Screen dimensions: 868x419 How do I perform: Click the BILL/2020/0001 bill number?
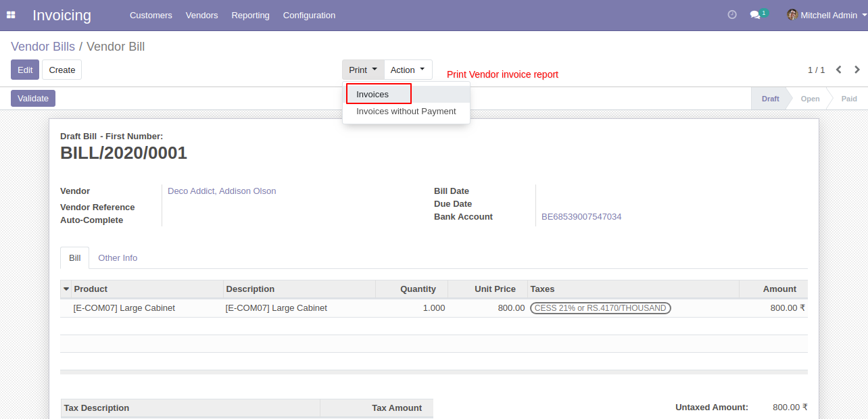pyautogui.click(x=124, y=153)
